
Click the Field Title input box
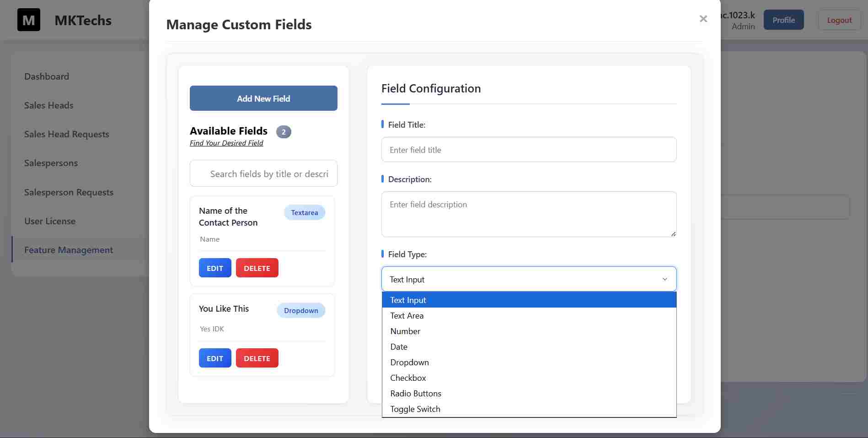coord(529,150)
